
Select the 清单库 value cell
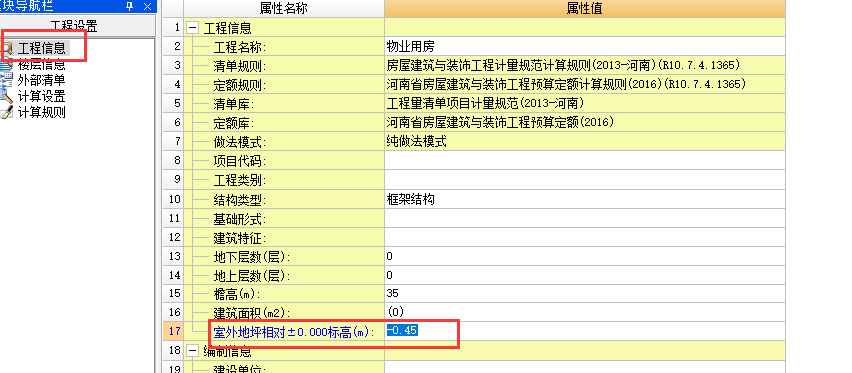(585, 103)
